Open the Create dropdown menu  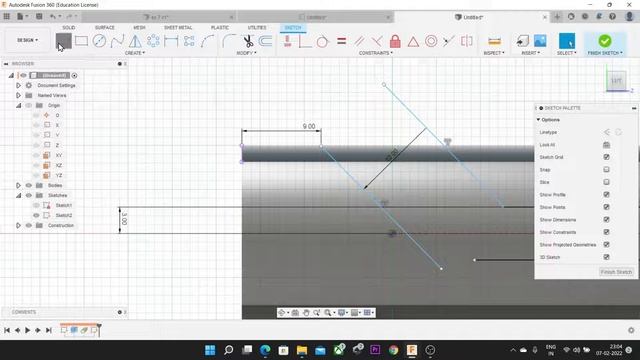point(135,53)
